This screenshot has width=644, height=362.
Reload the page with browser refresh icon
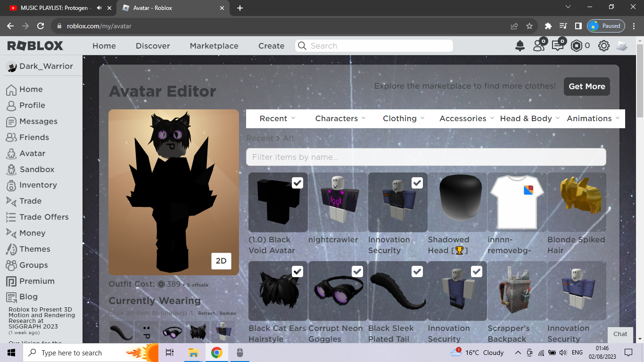click(x=41, y=26)
